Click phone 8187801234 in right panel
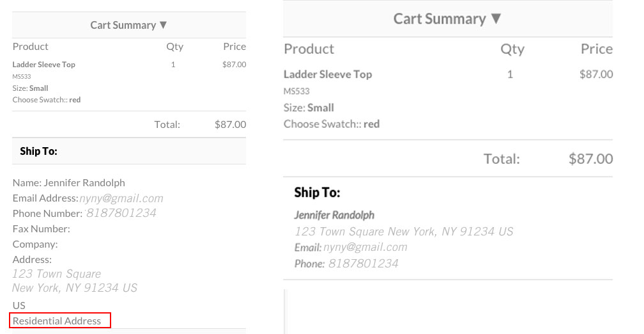Viewport: 644px width, 334px height. [363, 264]
